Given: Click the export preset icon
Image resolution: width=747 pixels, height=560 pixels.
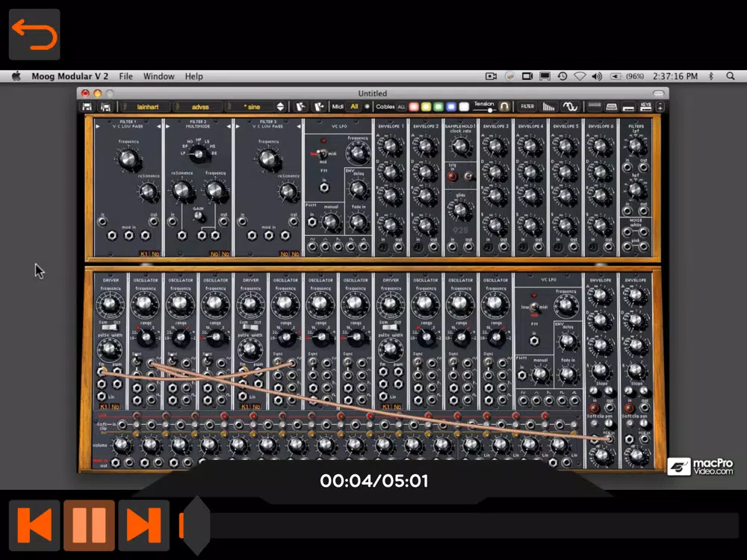Looking at the screenshot, I should tap(319, 107).
